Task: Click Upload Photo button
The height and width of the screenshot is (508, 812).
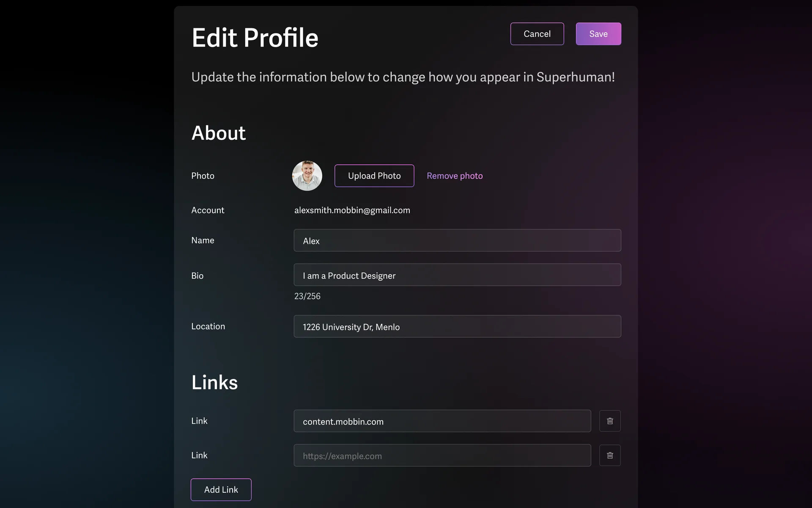Action: point(374,176)
